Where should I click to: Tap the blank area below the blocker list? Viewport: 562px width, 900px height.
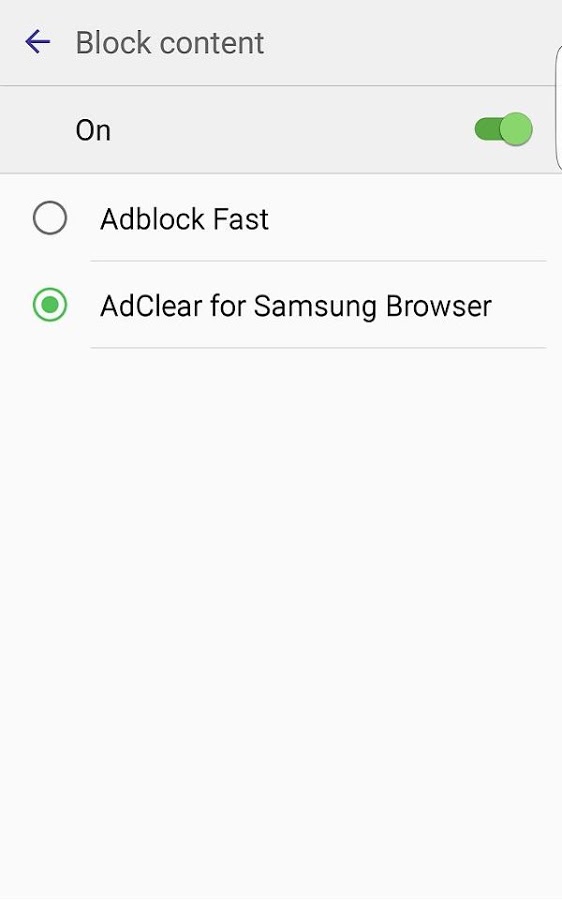281,620
